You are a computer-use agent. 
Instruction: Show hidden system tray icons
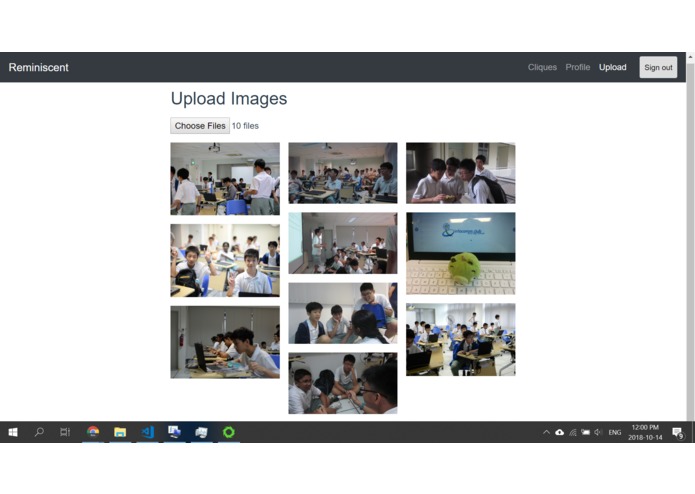(x=546, y=432)
